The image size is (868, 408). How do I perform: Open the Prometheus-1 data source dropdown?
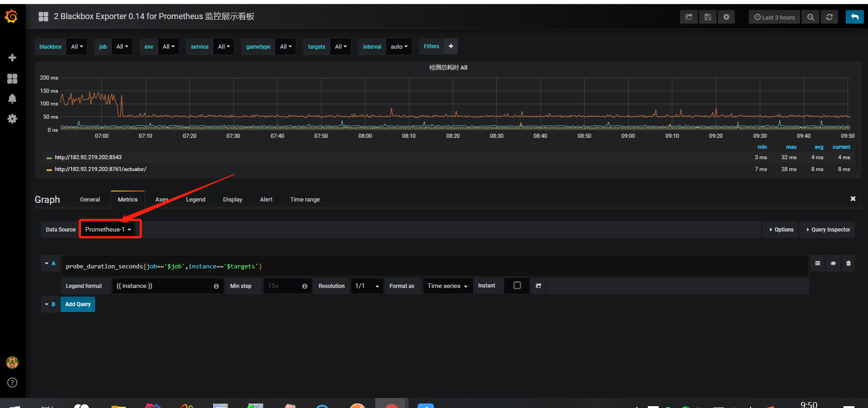click(x=108, y=229)
